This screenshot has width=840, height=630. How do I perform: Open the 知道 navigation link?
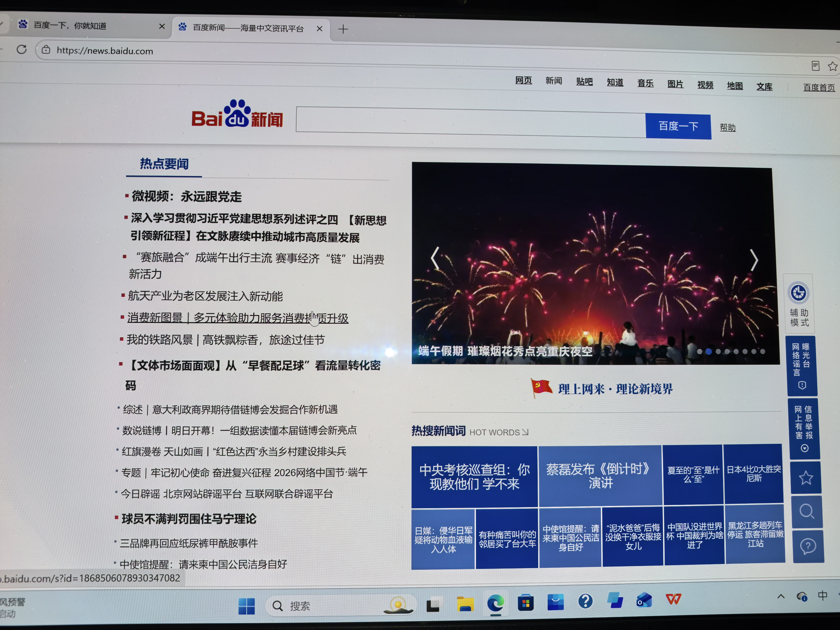coord(615,82)
